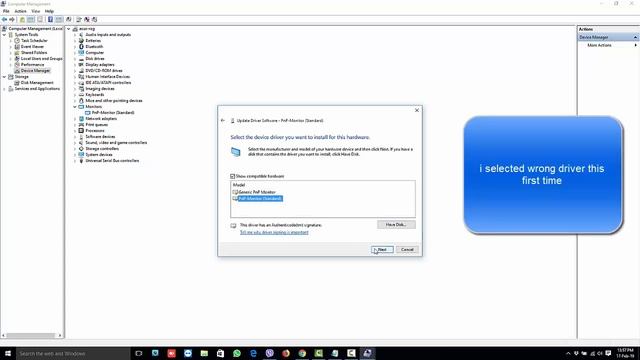Open Chrome from the taskbar

[x=302, y=353]
